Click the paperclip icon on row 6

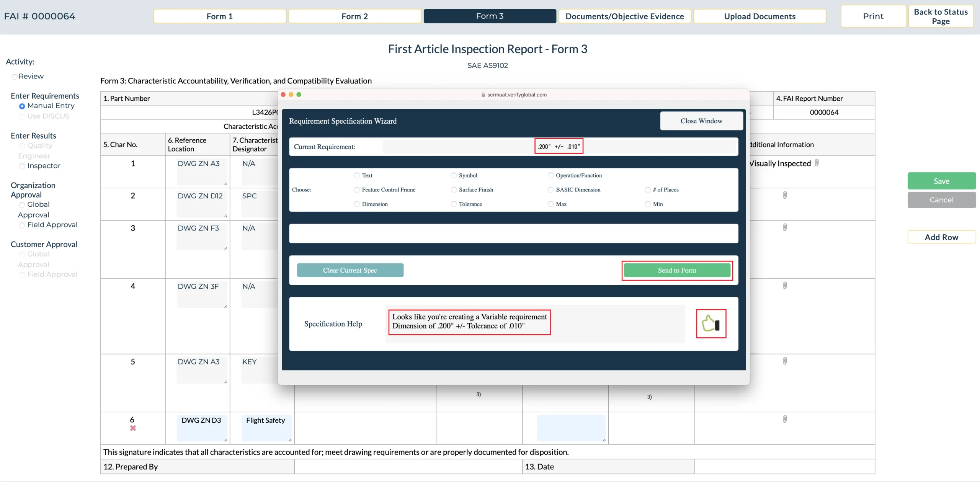[x=785, y=419]
